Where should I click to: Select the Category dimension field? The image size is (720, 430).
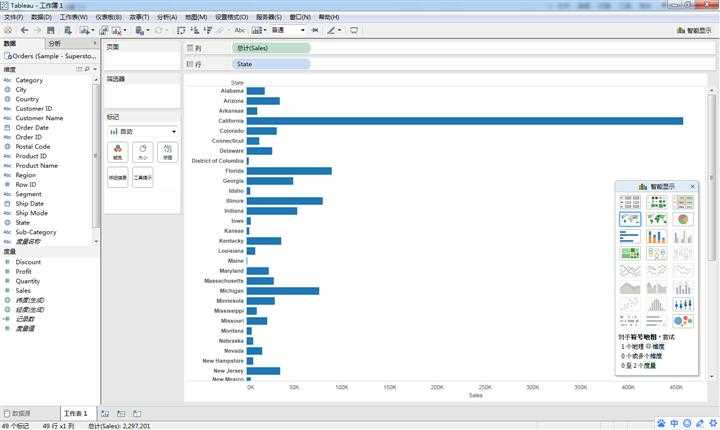[29, 80]
